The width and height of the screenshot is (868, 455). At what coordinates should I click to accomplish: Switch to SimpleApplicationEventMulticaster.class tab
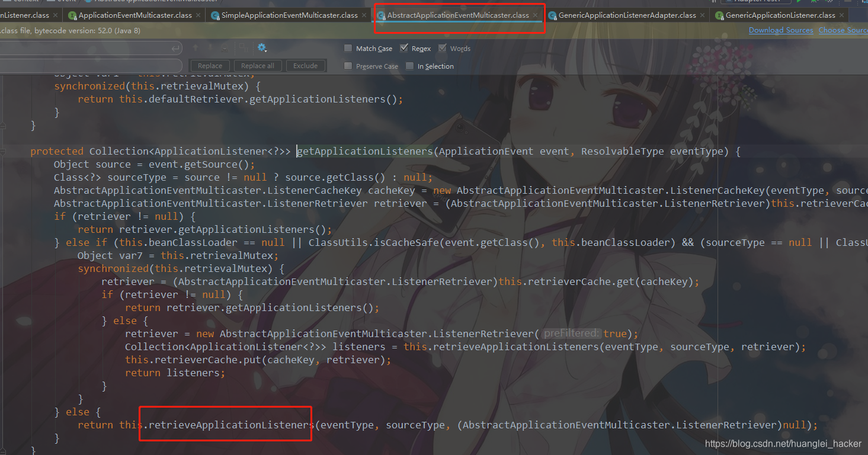pyautogui.click(x=289, y=15)
